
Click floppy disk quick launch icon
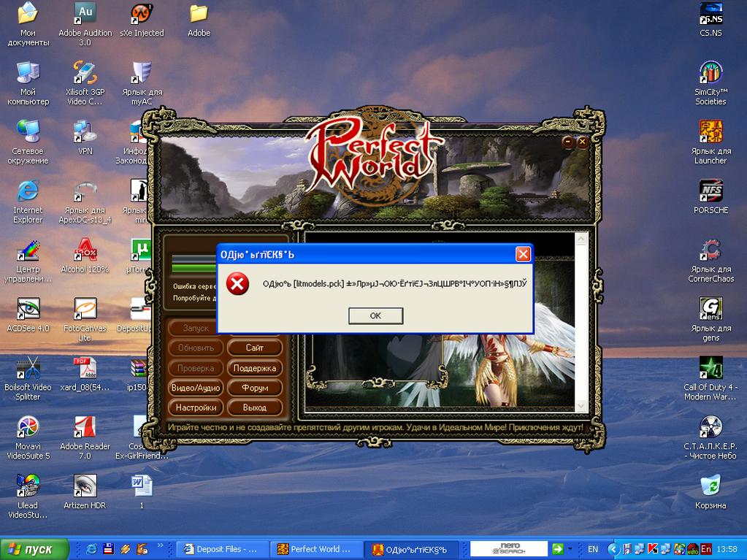coord(109,549)
